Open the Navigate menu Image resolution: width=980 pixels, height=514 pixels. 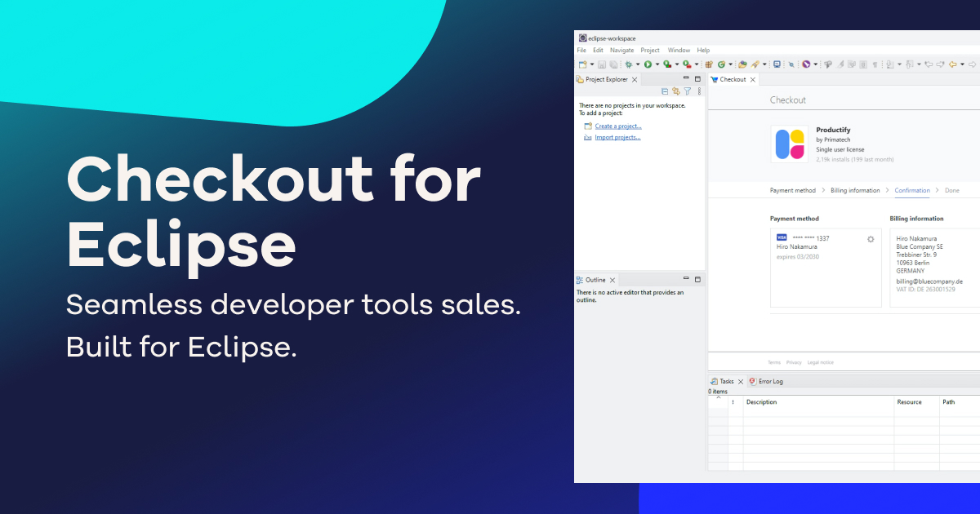621,50
